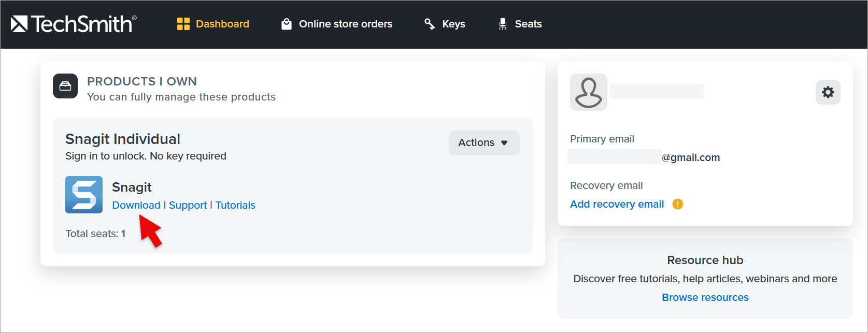Click the Snagit Individual heading
Screen dimensions: 868x333
click(123, 139)
